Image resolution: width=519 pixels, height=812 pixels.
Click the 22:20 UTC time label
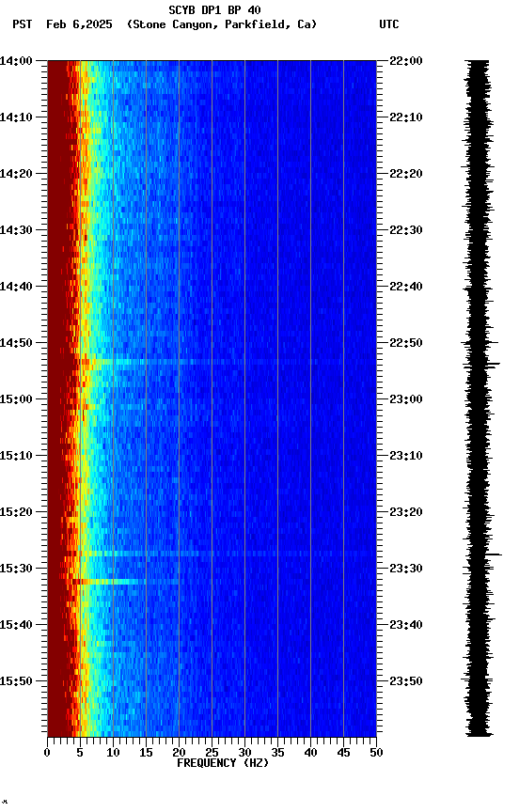[406, 174]
